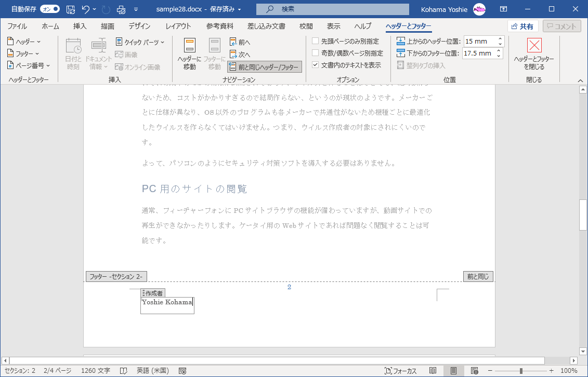Click the horizontal scrollbar left arrow

coord(5,360)
